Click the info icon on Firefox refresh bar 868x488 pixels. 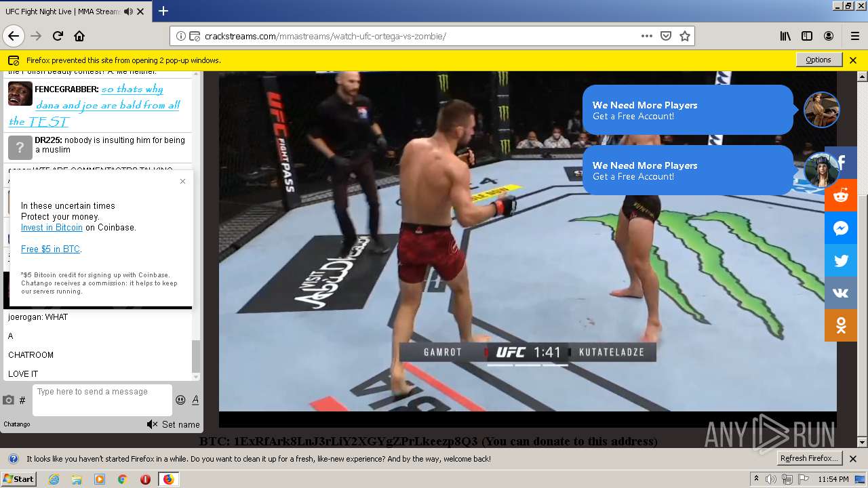(13, 459)
